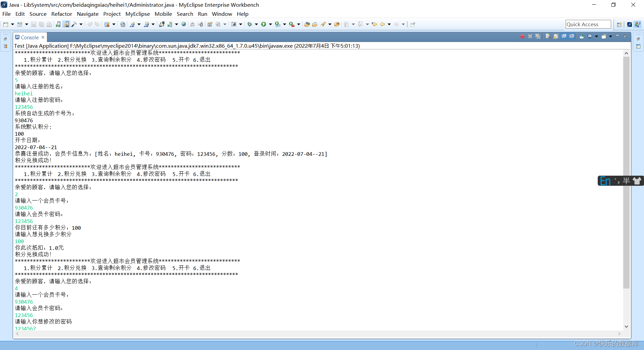Click Display Selected Console monitor icon
The image size is (644, 350).
coord(590,36)
